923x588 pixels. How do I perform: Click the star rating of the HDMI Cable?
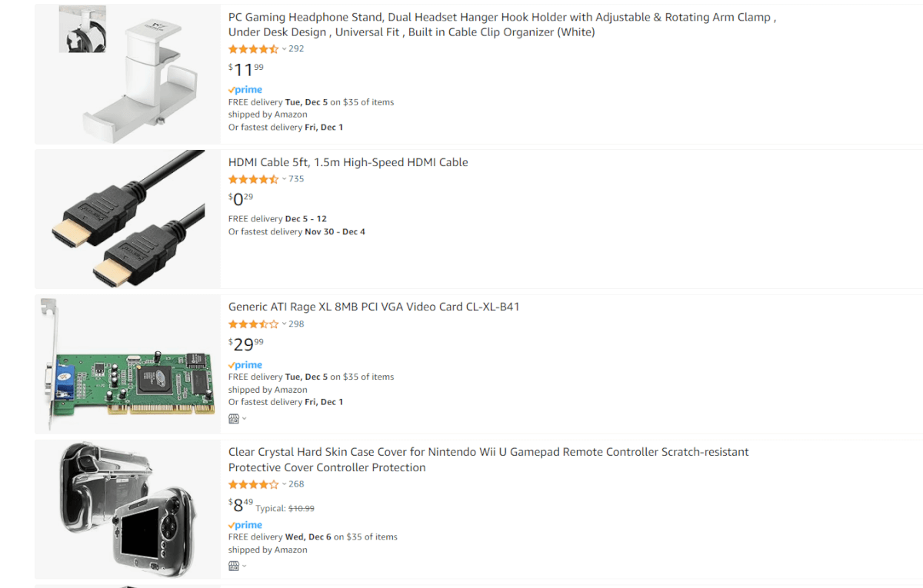(x=252, y=178)
